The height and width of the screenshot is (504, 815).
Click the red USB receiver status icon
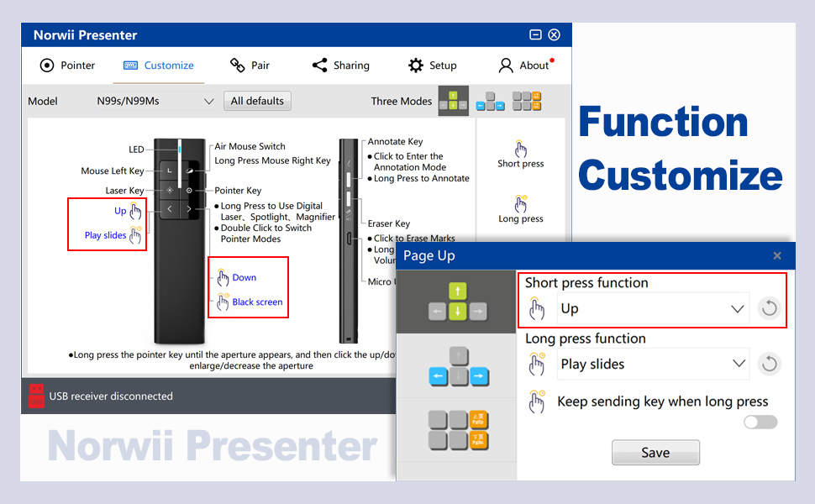(36, 396)
